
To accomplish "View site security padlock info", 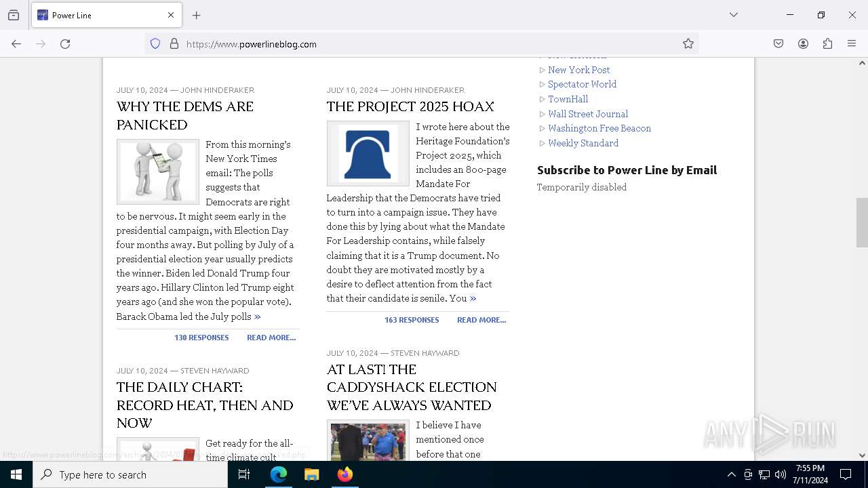I will (x=174, y=44).
